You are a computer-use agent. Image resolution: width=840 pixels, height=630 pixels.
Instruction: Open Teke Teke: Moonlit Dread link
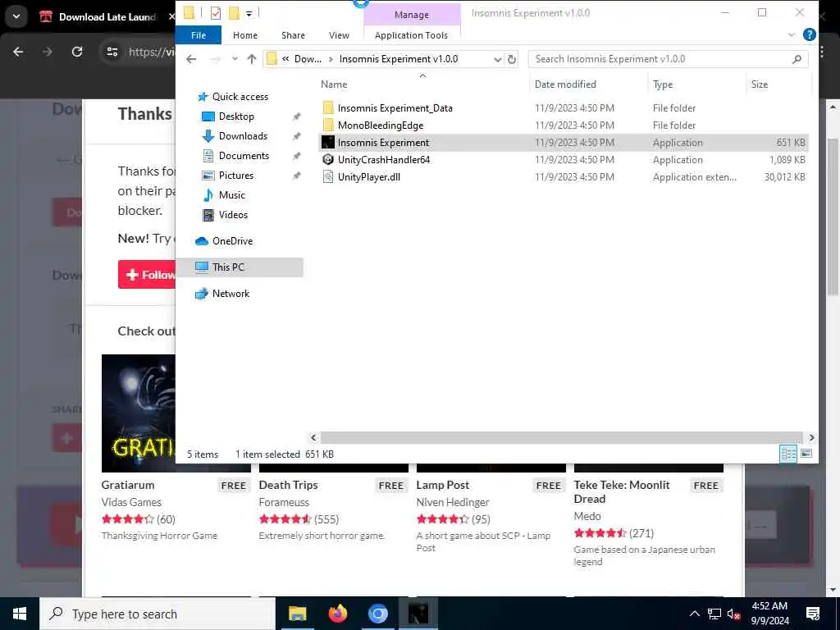tap(622, 492)
